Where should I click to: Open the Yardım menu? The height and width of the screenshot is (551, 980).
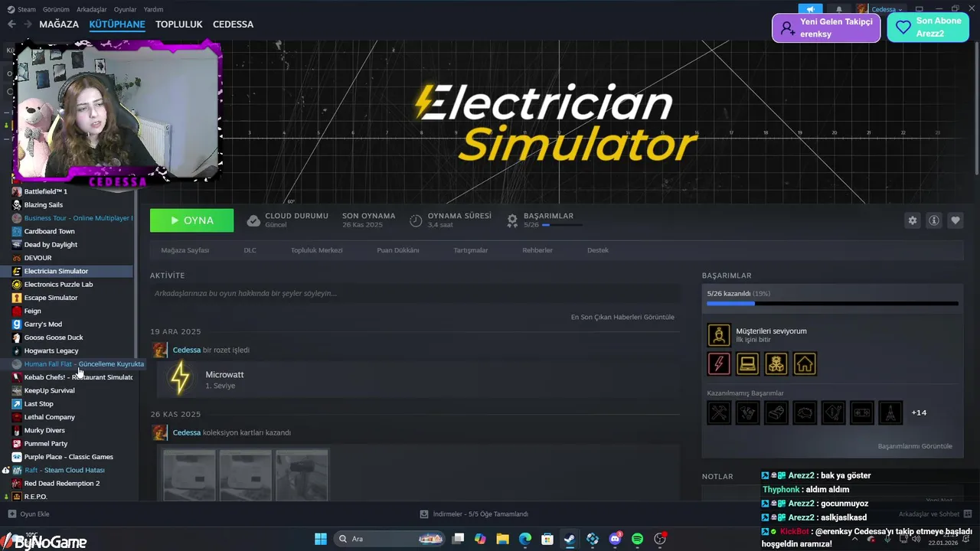pos(154,9)
